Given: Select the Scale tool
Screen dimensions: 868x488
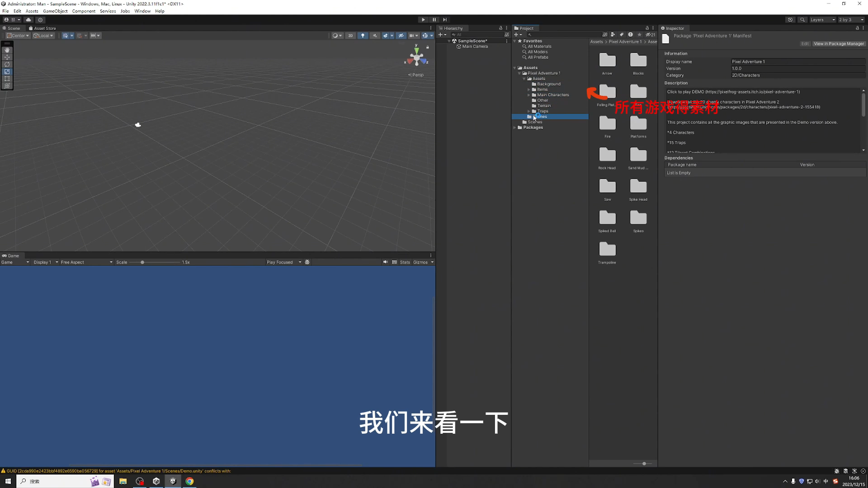Looking at the screenshot, I should [x=7, y=71].
